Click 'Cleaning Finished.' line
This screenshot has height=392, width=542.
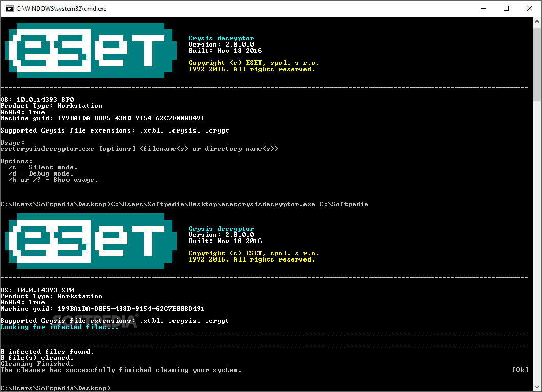(37, 364)
